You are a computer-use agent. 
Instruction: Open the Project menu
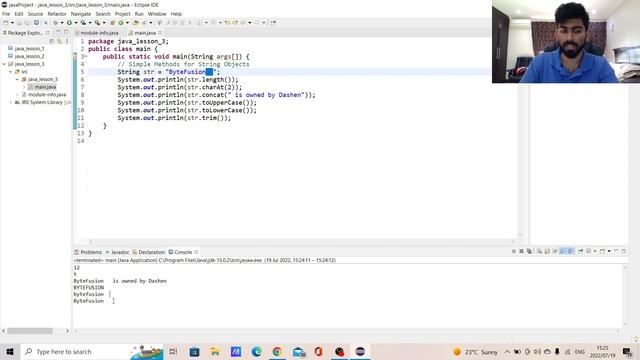tap(122, 14)
